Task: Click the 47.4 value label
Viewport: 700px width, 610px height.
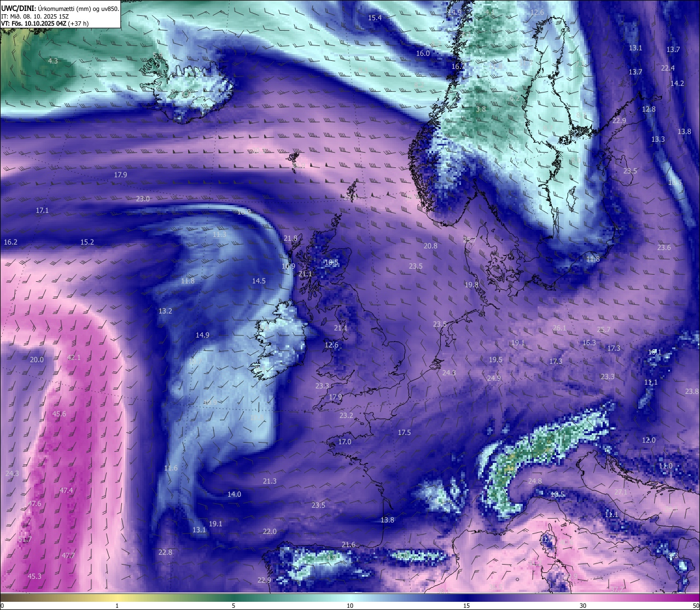Action: [66, 490]
